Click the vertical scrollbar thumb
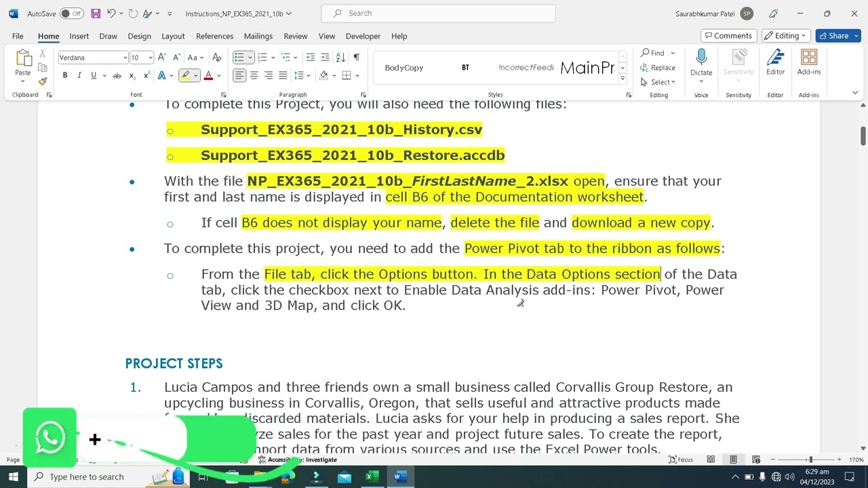Screen dimensions: 868x488 click(x=863, y=135)
